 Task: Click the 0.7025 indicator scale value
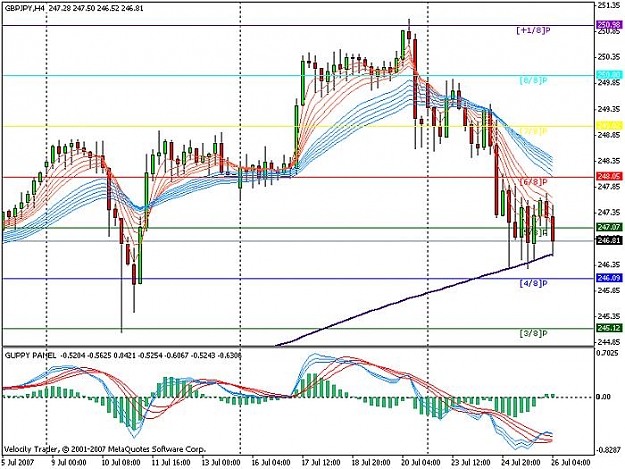click(x=609, y=353)
